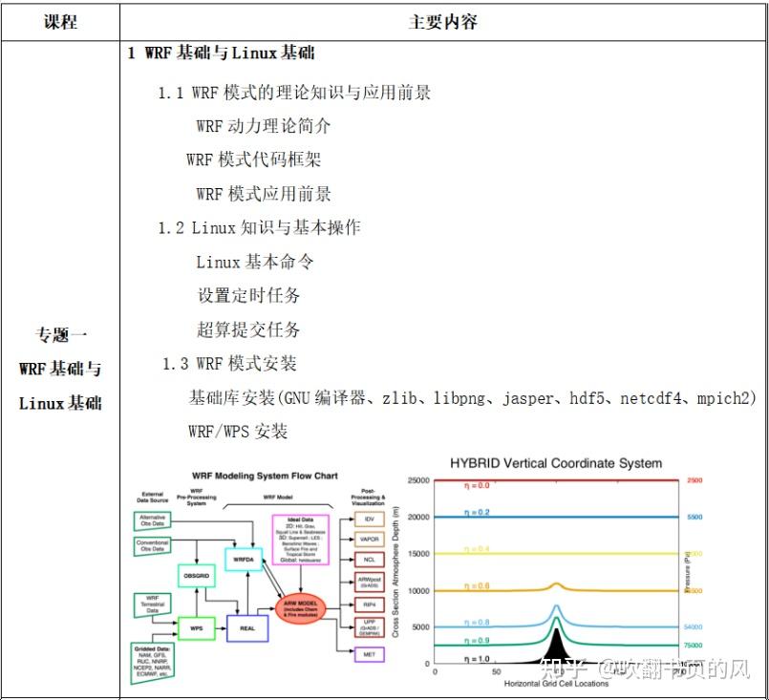Switch to the 课程 column header

pos(59,21)
